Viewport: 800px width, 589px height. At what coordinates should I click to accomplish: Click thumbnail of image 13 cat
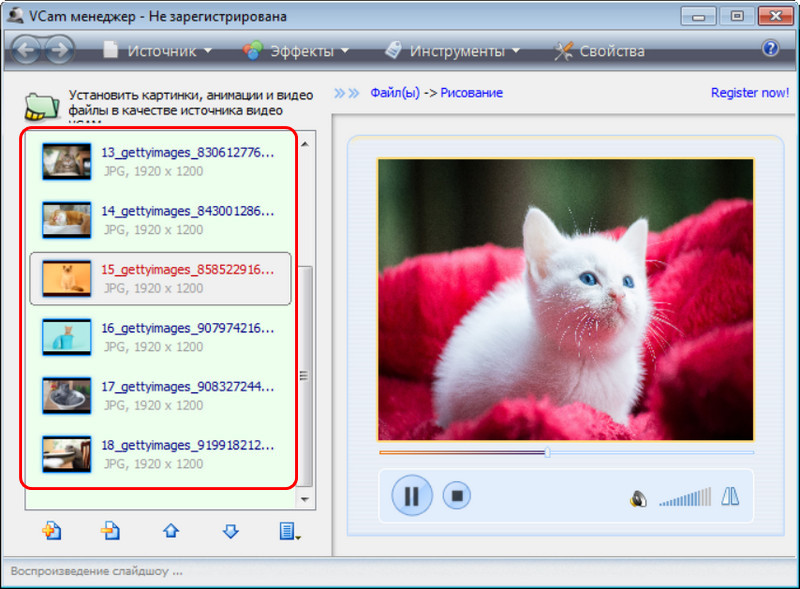click(67, 161)
